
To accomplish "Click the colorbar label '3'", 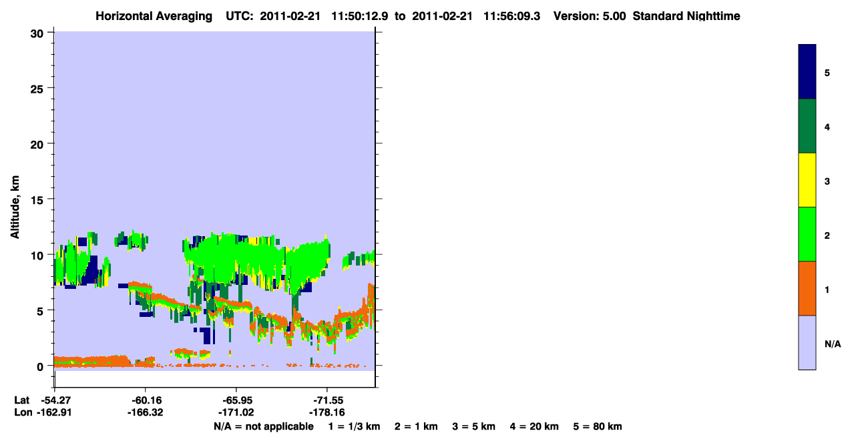I will click(827, 181).
